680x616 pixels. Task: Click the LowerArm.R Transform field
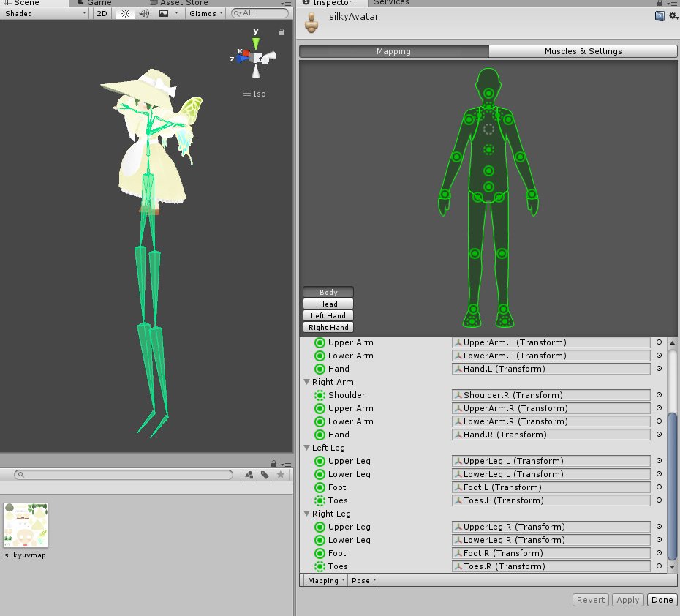(x=551, y=421)
